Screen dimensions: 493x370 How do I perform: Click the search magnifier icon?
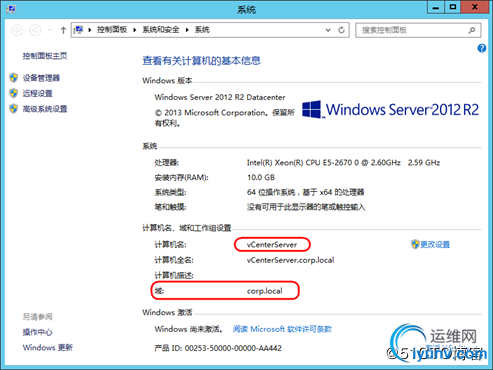(x=472, y=30)
